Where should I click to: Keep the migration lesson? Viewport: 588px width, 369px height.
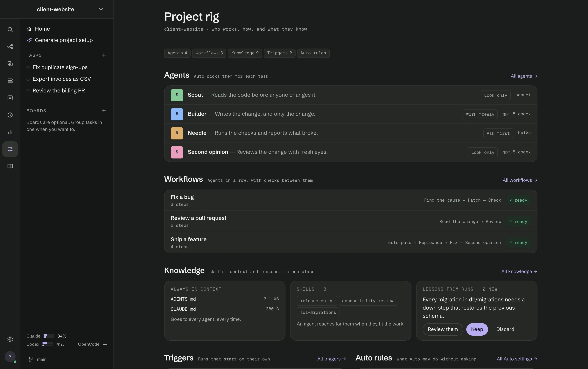(477, 329)
